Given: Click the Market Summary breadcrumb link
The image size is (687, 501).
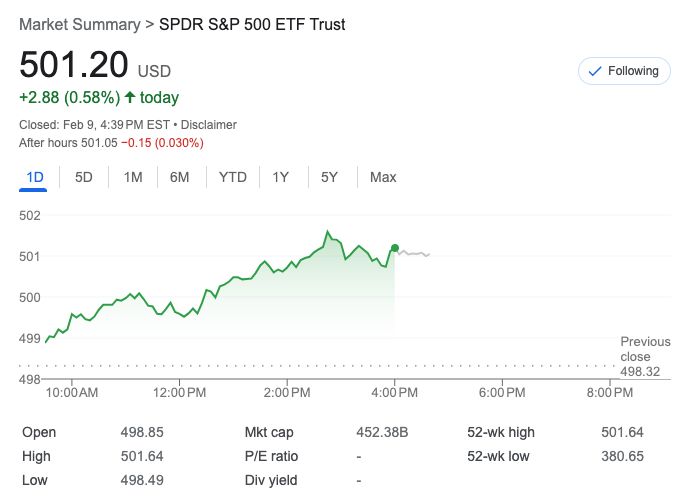Looking at the screenshot, I should click(x=77, y=24).
